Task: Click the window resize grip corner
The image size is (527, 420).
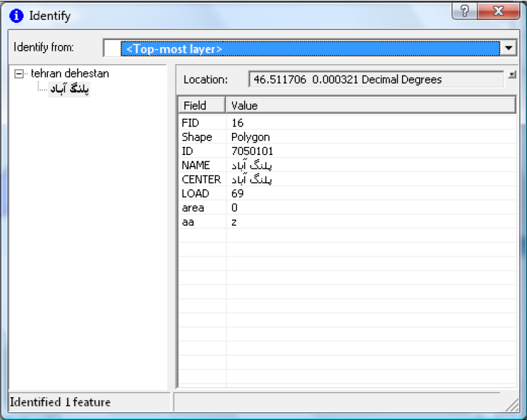Action: [512, 404]
